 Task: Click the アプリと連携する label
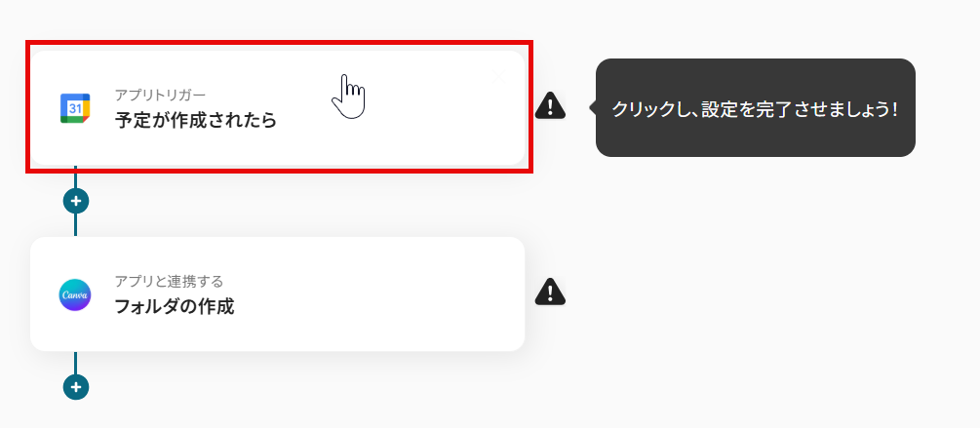(169, 282)
